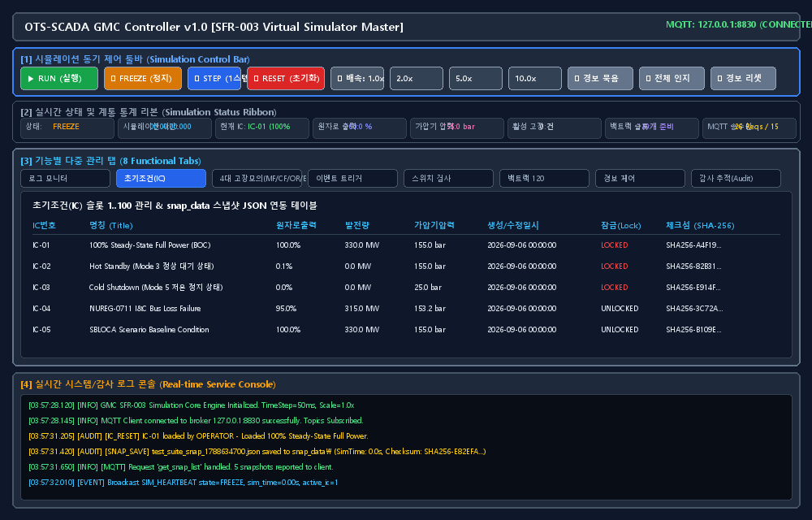Click 'Cold Shutdown (Mode 5 저온 정지 상태)' title

tap(156, 288)
